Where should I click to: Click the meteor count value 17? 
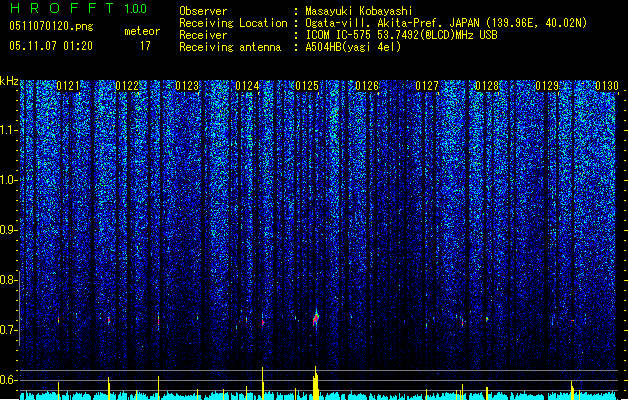pos(145,46)
